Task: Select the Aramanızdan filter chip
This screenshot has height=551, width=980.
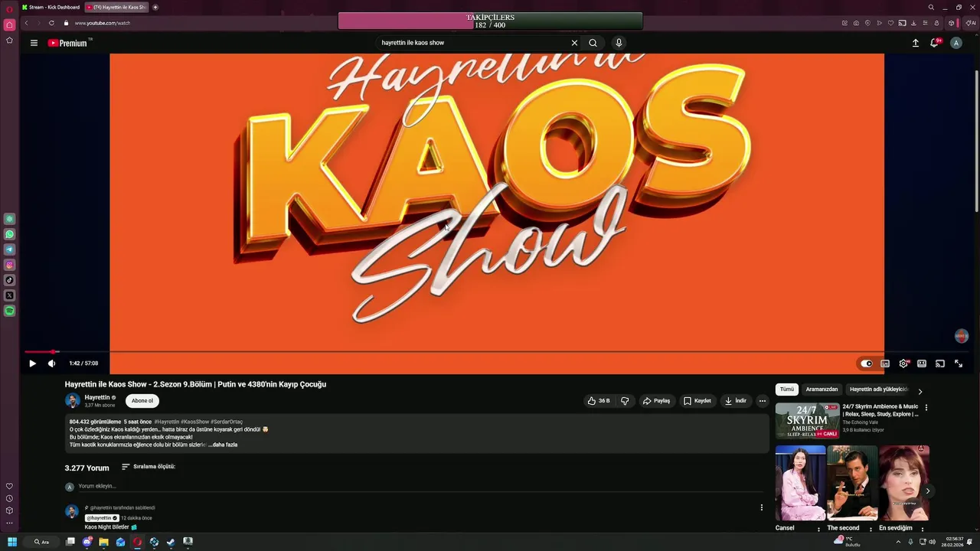Action: pos(822,390)
